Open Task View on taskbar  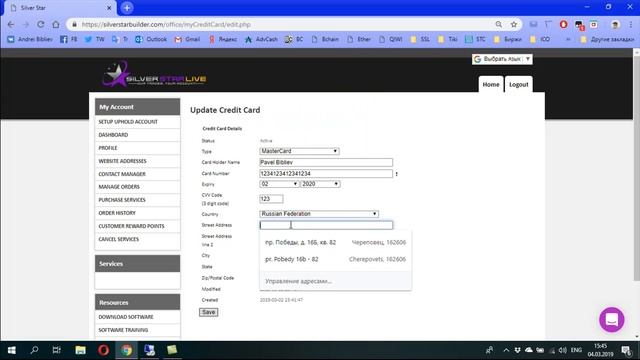tap(57, 350)
